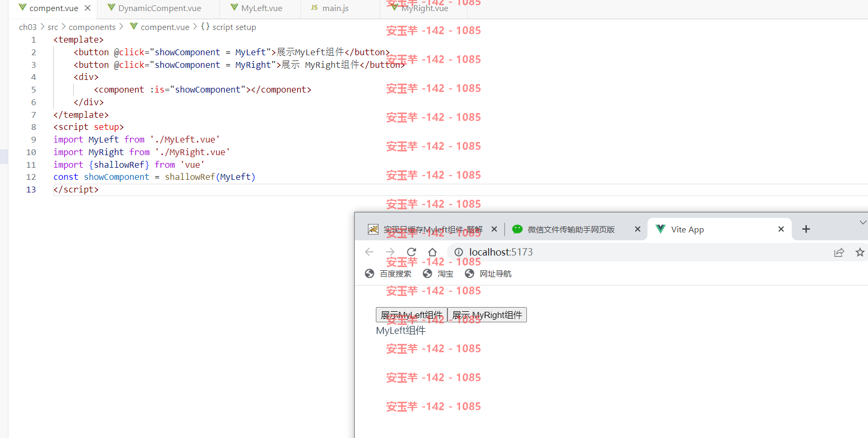
Task: Open the 百度搜索 bookmark
Action: tap(388, 274)
